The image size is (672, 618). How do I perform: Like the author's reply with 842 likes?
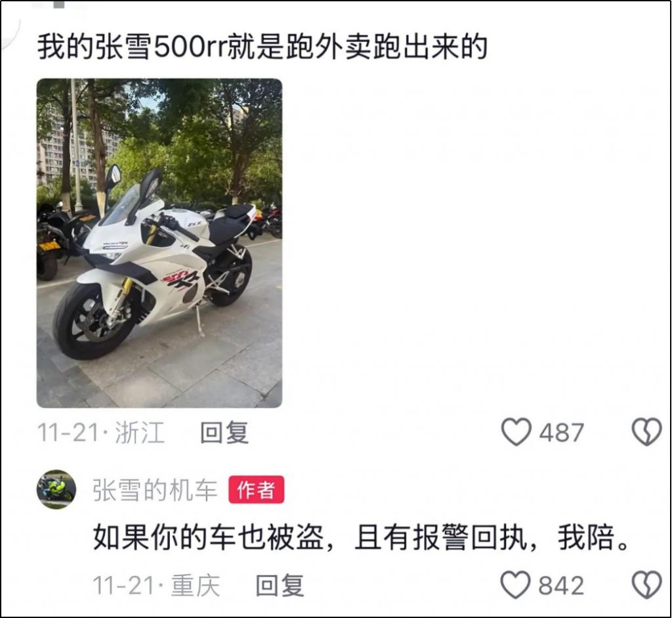516,585
